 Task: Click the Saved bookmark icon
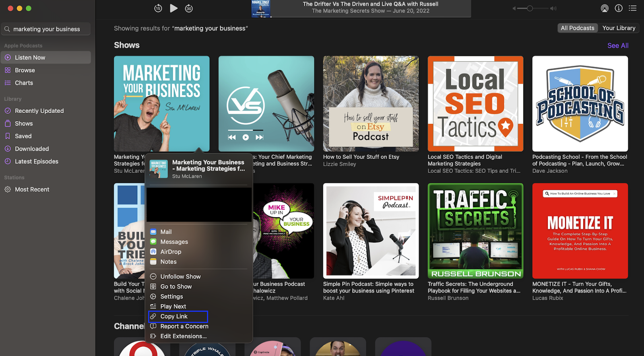(8, 136)
